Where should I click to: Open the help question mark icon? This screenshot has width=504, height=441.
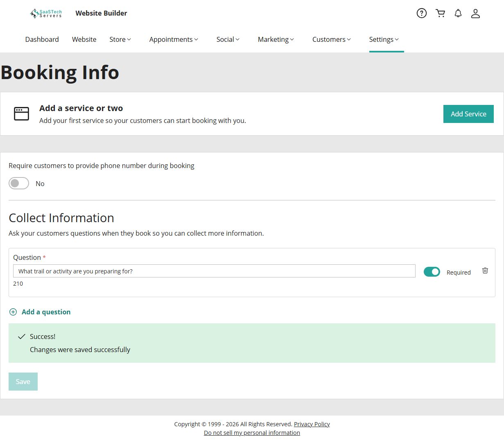click(x=421, y=13)
